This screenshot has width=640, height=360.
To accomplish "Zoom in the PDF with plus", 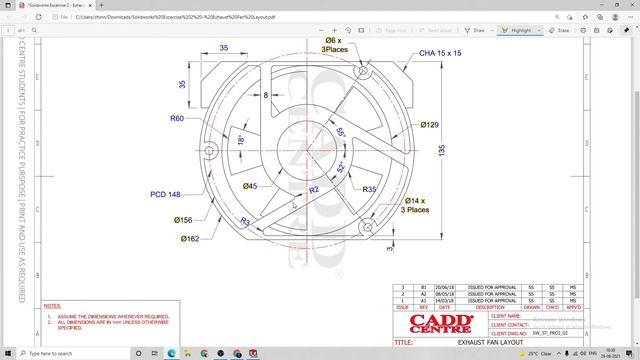I will [x=335, y=30].
